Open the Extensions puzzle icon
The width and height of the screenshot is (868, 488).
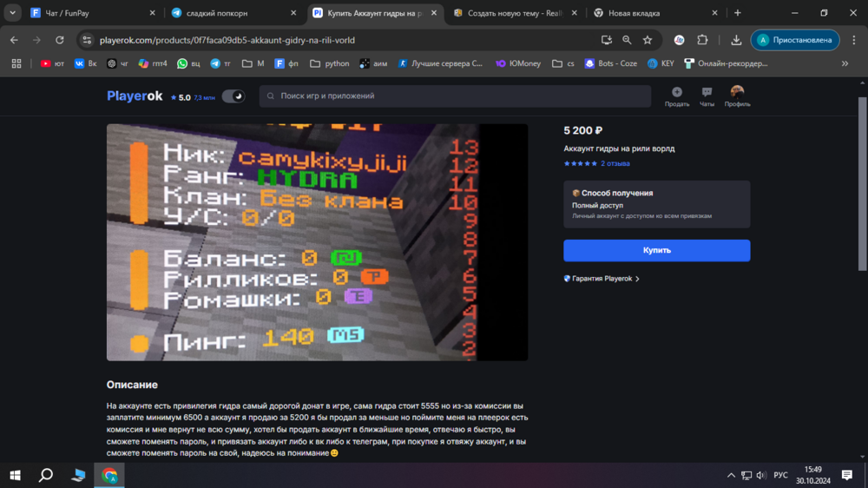702,40
